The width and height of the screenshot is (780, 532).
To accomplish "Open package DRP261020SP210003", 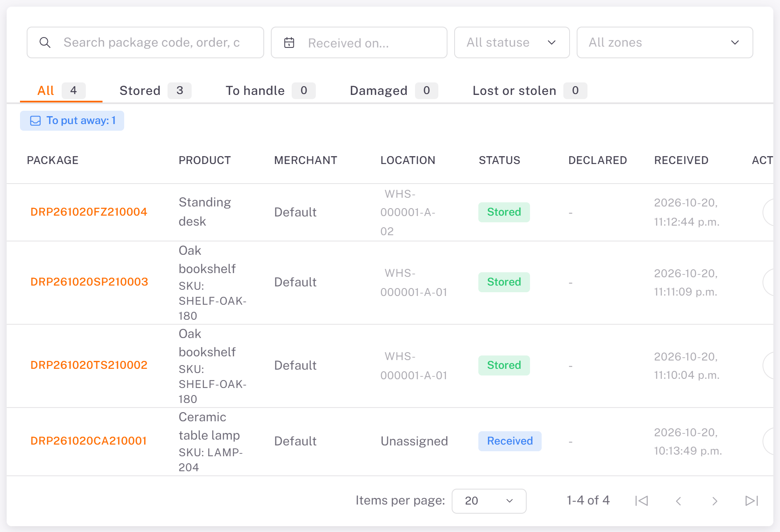I will pyautogui.click(x=89, y=282).
